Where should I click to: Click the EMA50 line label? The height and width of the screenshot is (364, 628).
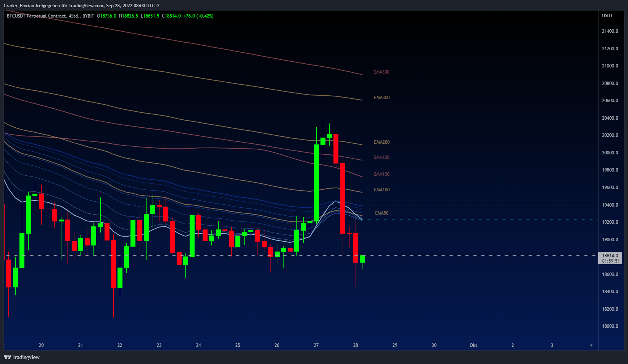click(382, 213)
